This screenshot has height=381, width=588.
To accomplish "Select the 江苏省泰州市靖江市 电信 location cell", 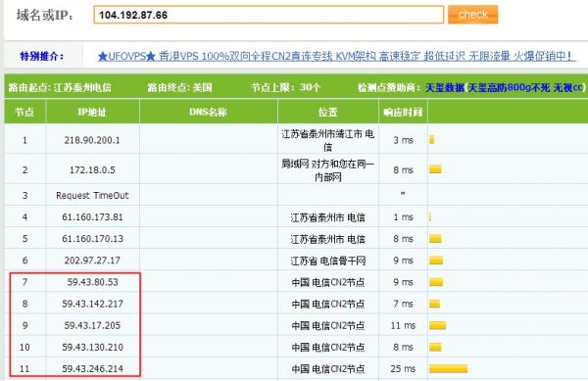I will point(328,140).
